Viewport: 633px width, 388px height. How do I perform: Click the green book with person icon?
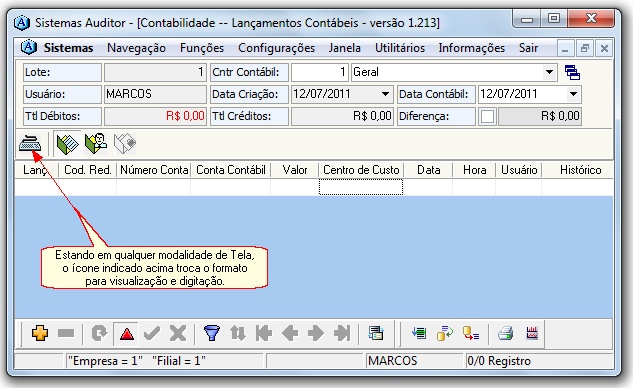96,143
